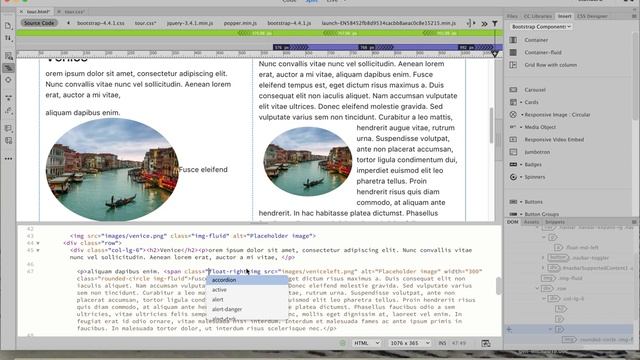Click the Cards icon in Insert panel
Image resolution: width=640 pixels, height=360 pixels.
point(513,102)
